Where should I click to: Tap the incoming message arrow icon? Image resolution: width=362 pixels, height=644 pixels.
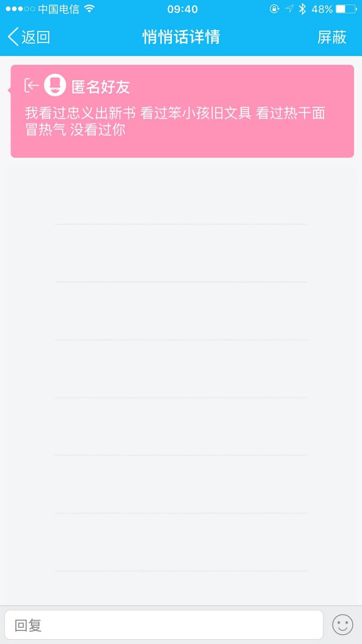pos(32,86)
